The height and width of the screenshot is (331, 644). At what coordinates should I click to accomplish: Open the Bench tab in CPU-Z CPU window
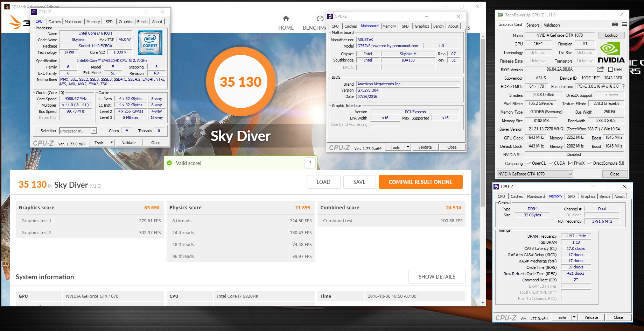[142, 22]
